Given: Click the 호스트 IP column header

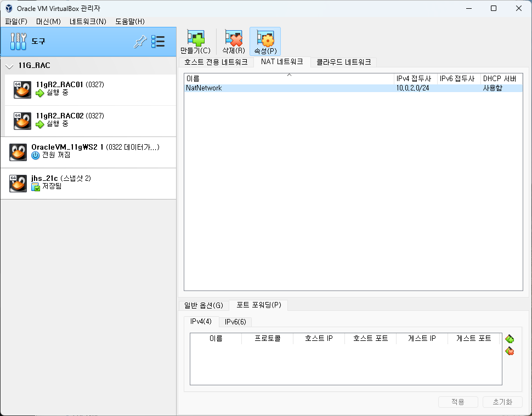Looking at the screenshot, I should tap(319, 338).
